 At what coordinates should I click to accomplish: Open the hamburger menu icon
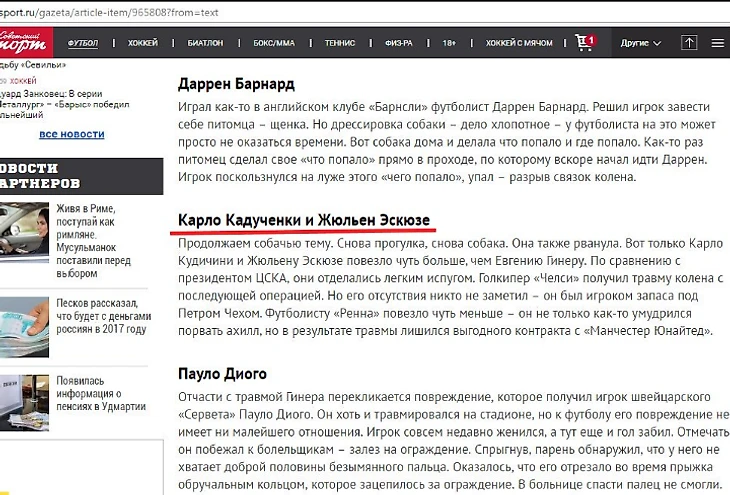point(717,43)
